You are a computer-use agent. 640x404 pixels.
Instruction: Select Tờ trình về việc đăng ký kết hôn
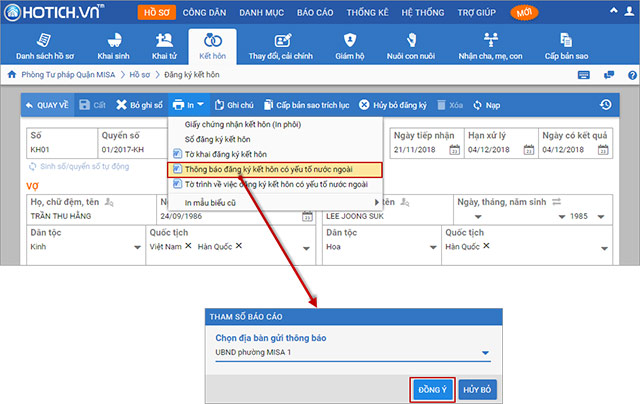point(275,184)
